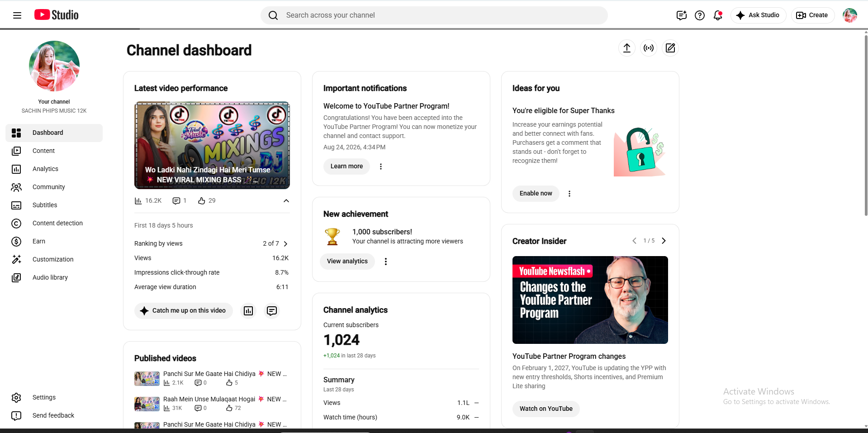Image resolution: width=868 pixels, height=433 pixels.
Task: Go to next Creator Insider card
Action: coord(664,241)
